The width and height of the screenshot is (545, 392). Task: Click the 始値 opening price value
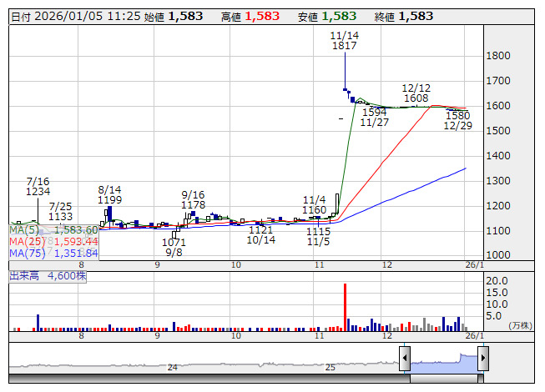click(x=185, y=17)
